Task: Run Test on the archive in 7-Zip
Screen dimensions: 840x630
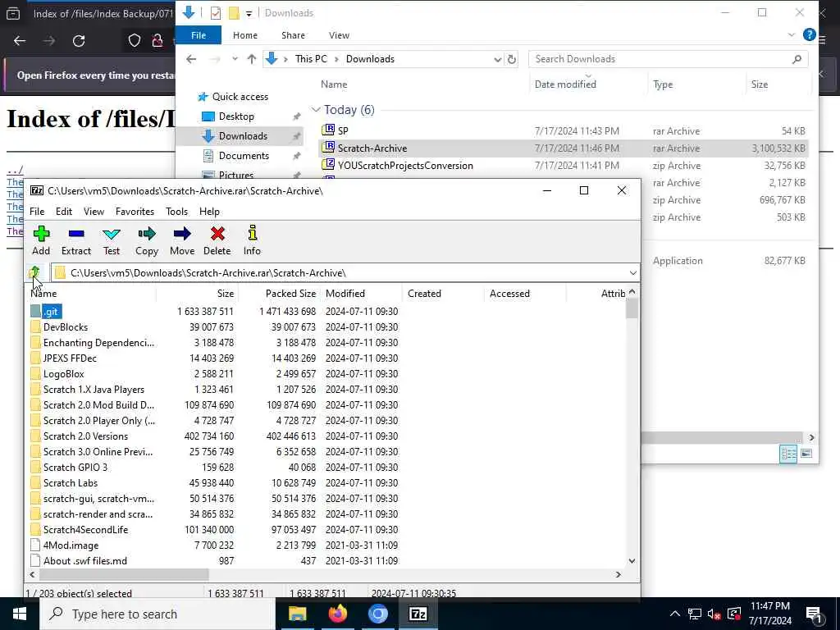Action: point(112,240)
